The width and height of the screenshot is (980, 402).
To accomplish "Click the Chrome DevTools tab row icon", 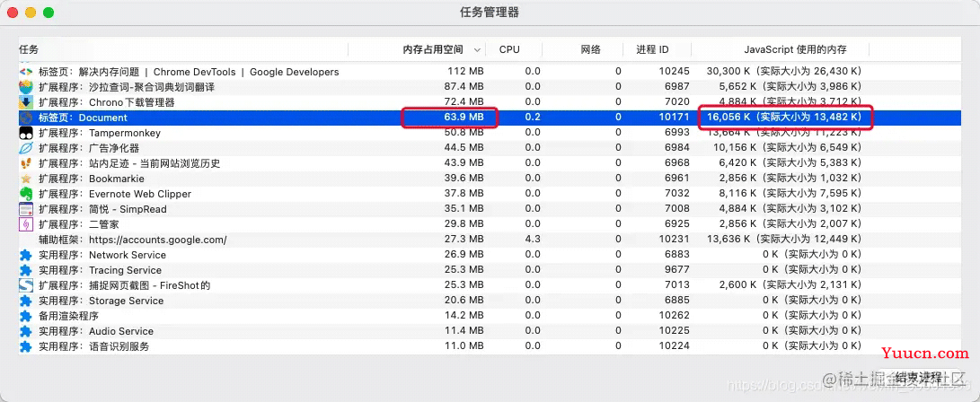I will [x=26, y=72].
